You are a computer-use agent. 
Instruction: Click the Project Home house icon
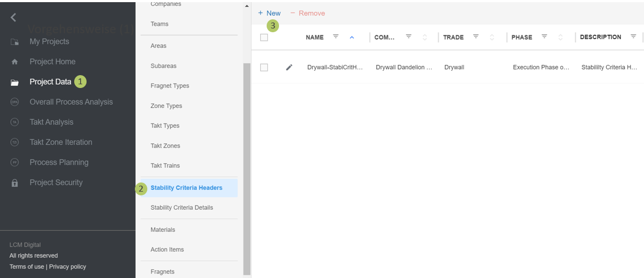pos(15,62)
